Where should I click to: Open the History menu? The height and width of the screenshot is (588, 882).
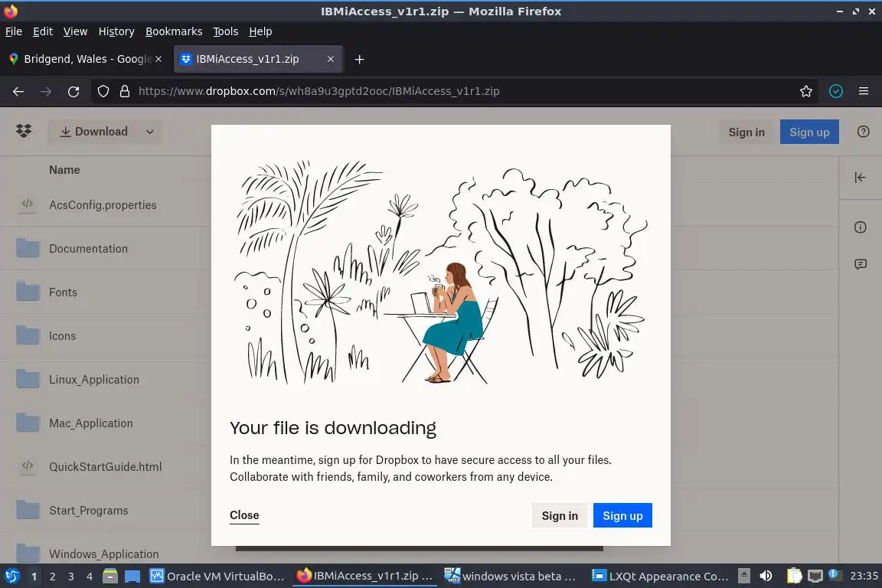coord(116,31)
